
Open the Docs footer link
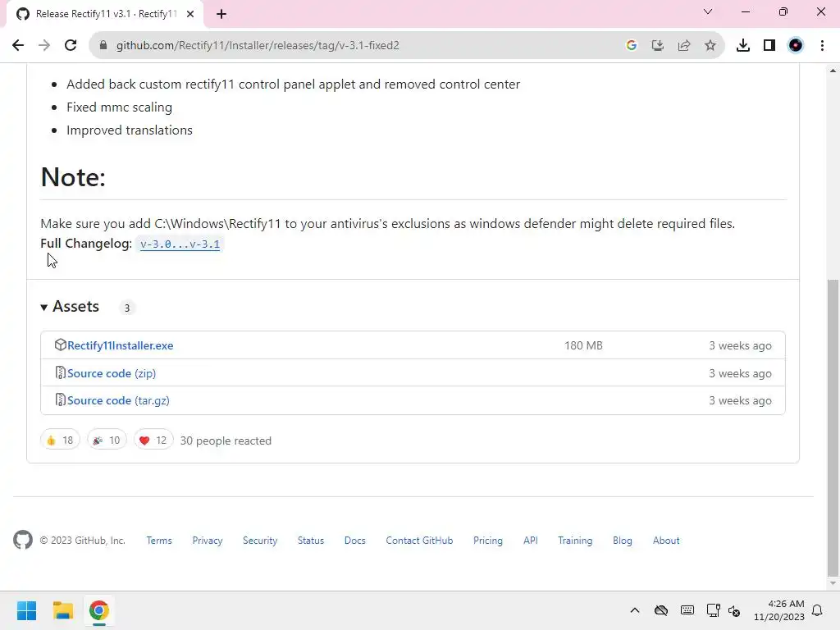354,541
